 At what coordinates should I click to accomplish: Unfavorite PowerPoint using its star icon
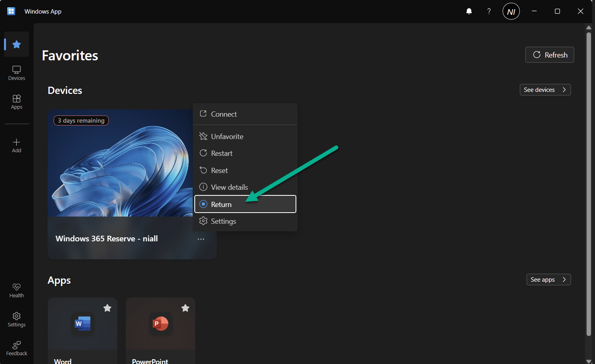(185, 308)
